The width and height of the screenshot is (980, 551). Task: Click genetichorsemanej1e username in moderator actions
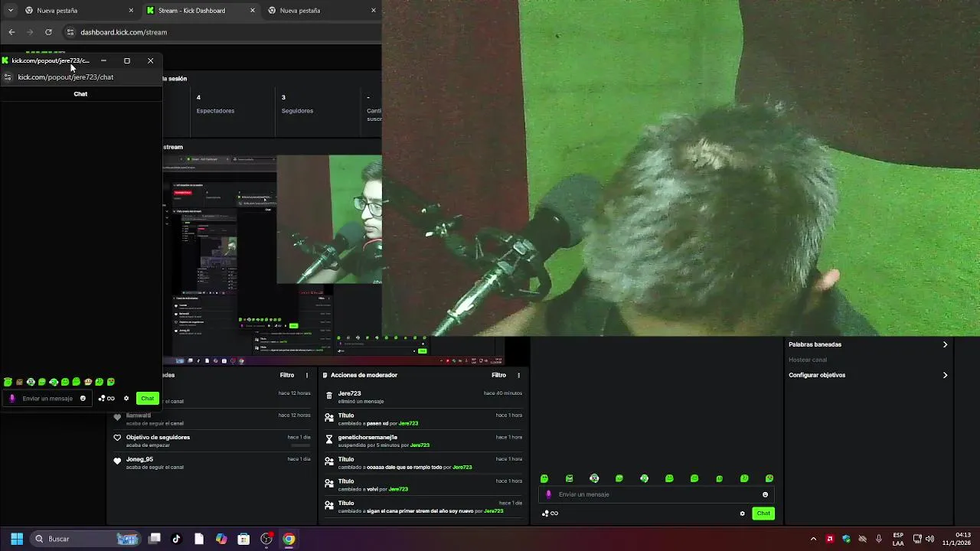point(367,437)
